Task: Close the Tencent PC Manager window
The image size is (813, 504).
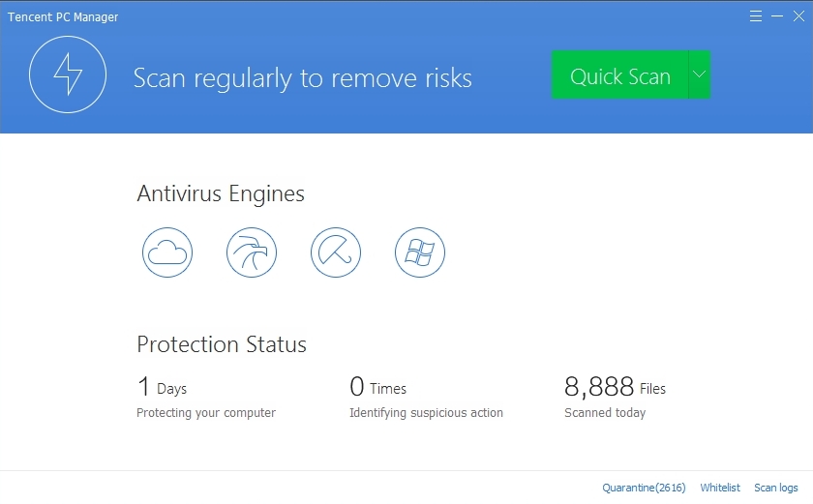Action: click(798, 16)
